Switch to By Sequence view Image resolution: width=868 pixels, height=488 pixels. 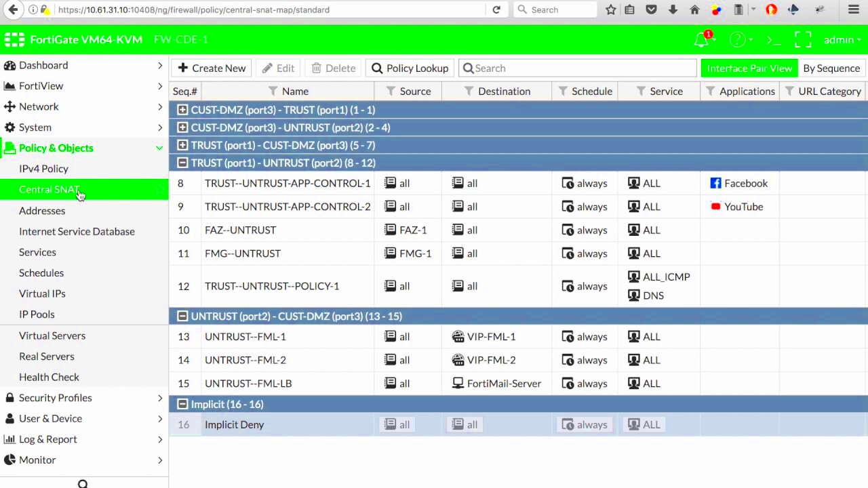pos(831,68)
